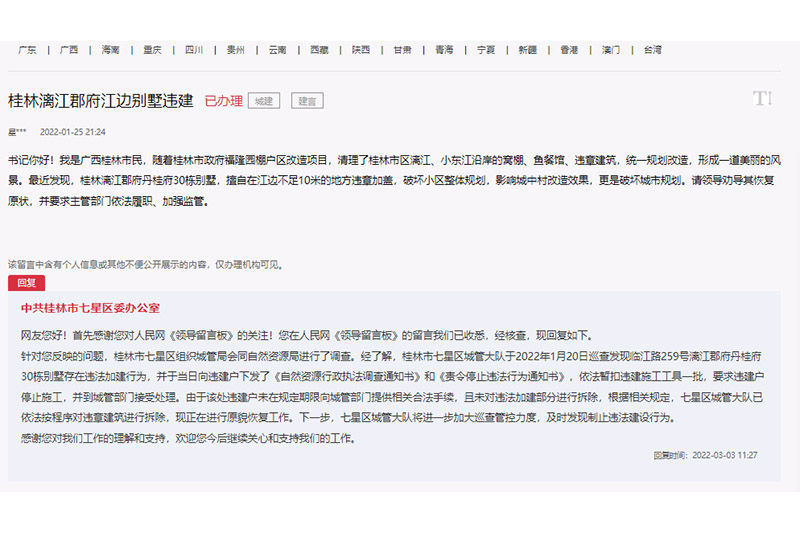This screenshot has width=800, height=533.
Task: Open the 西藏 region link
Action: [x=319, y=50]
